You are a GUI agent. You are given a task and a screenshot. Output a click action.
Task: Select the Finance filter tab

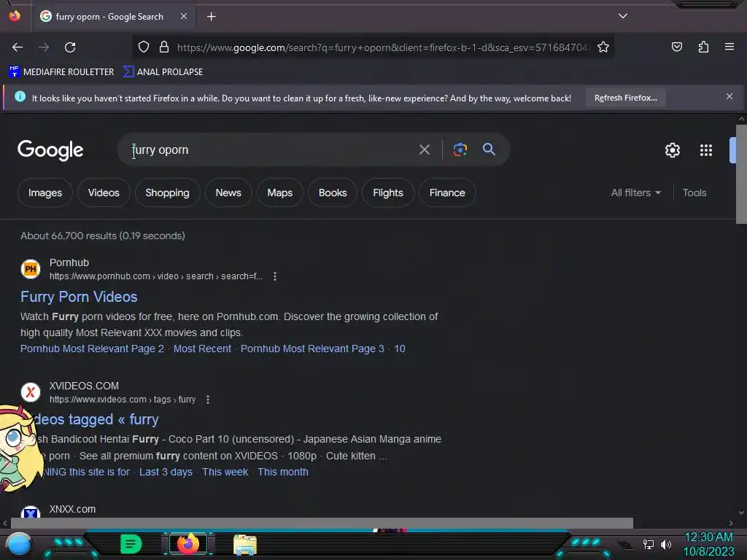click(447, 192)
